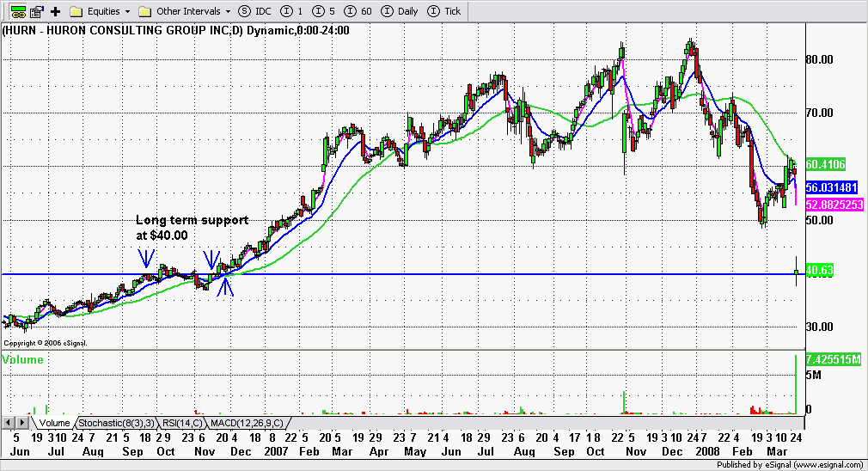Select the Daily interval button
The width and height of the screenshot is (868, 471).
[x=400, y=11]
